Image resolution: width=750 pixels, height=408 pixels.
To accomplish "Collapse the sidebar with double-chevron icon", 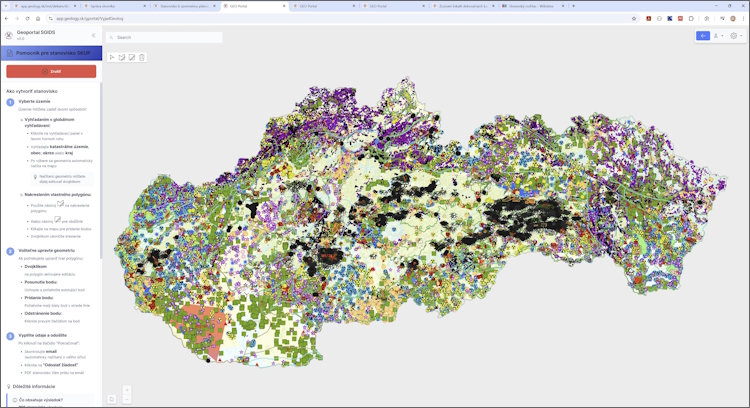I will [x=94, y=36].
